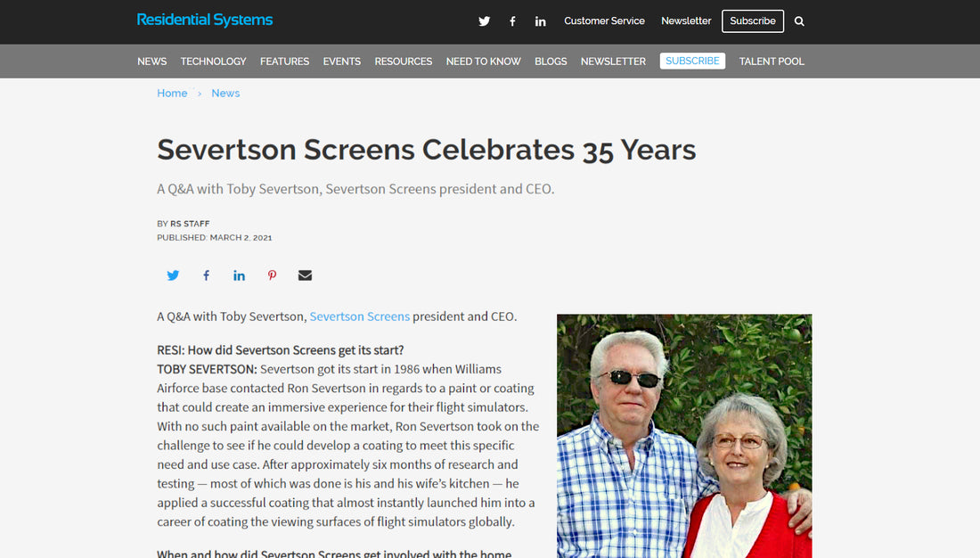Click the Subscribe button in the header
This screenshot has width=980, height=558.
(752, 21)
